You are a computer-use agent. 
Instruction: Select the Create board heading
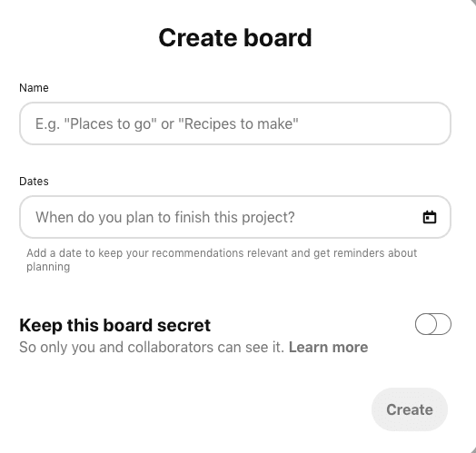pyautogui.click(x=235, y=37)
